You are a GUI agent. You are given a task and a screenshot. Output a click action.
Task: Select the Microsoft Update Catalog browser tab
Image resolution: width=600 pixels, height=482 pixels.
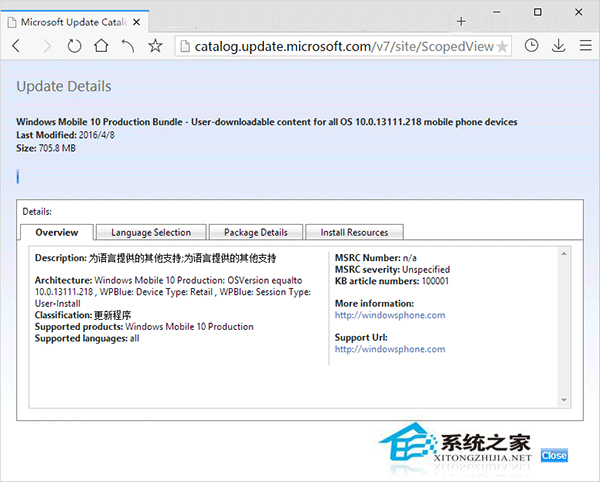point(75,22)
